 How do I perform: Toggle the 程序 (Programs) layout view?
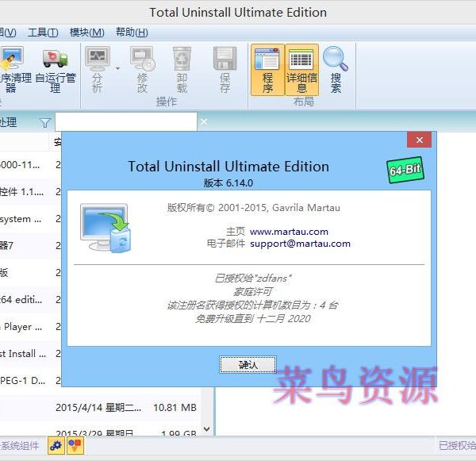267,60
